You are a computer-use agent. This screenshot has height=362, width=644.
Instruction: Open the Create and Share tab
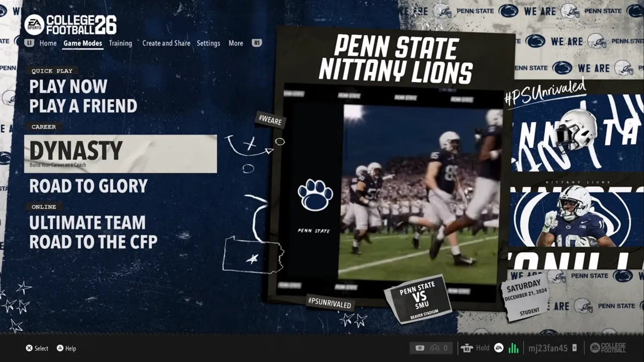[166, 43]
